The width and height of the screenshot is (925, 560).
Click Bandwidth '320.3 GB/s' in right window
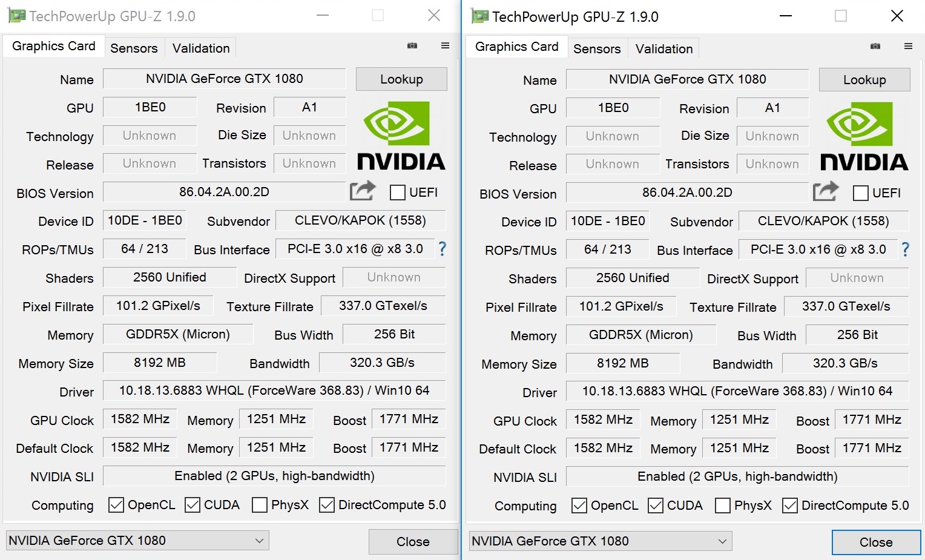tap(845, 363)
